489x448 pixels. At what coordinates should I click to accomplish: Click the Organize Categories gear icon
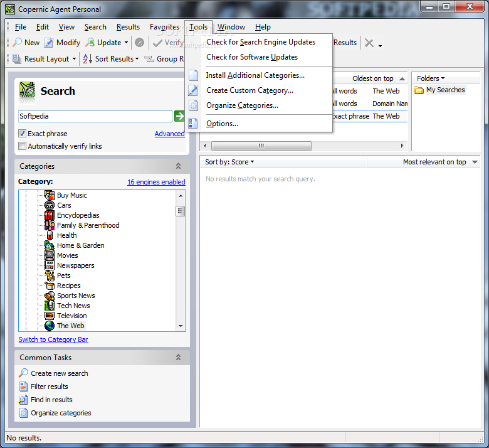click(x=193, y=105)
